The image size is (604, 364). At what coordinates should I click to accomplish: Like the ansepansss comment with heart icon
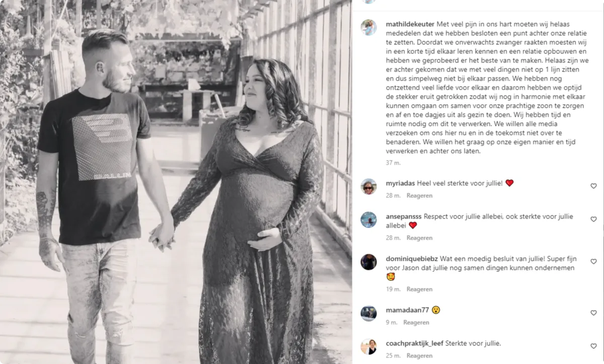pos(593,220)
